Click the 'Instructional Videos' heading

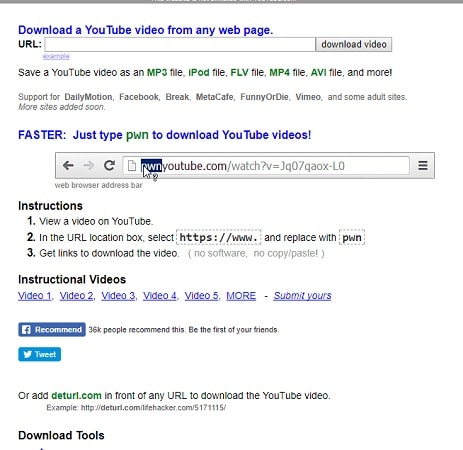(72, 279)
